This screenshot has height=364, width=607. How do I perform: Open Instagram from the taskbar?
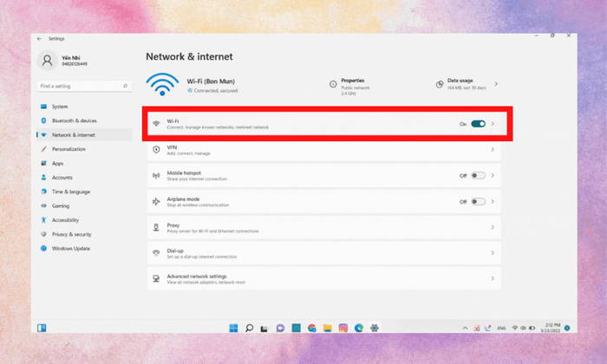click(x=343, y=328)
